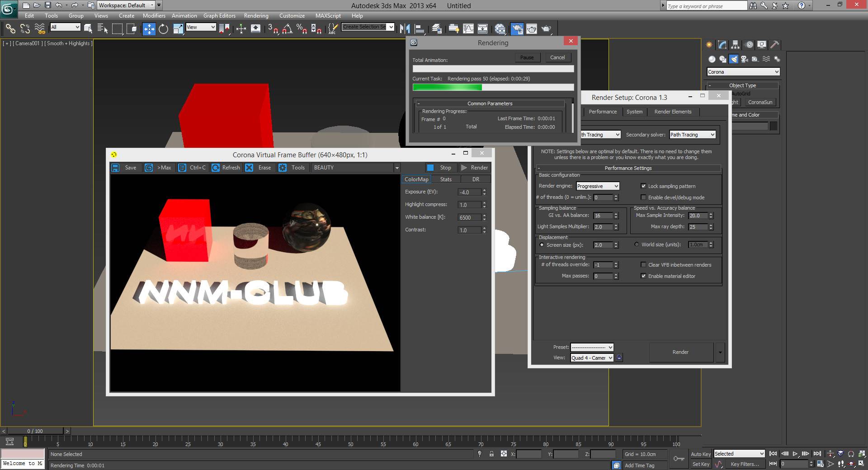868x470 pixels.
Task: Activate the Select and Scale tool
Action: (x=178, y=29)
